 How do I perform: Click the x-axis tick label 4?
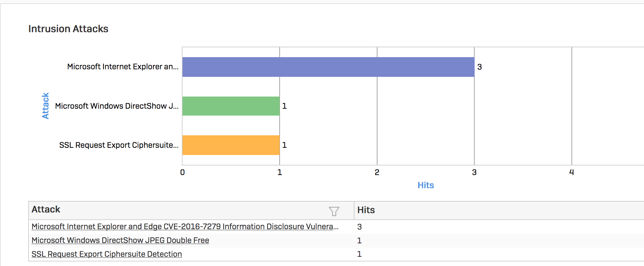571,172
